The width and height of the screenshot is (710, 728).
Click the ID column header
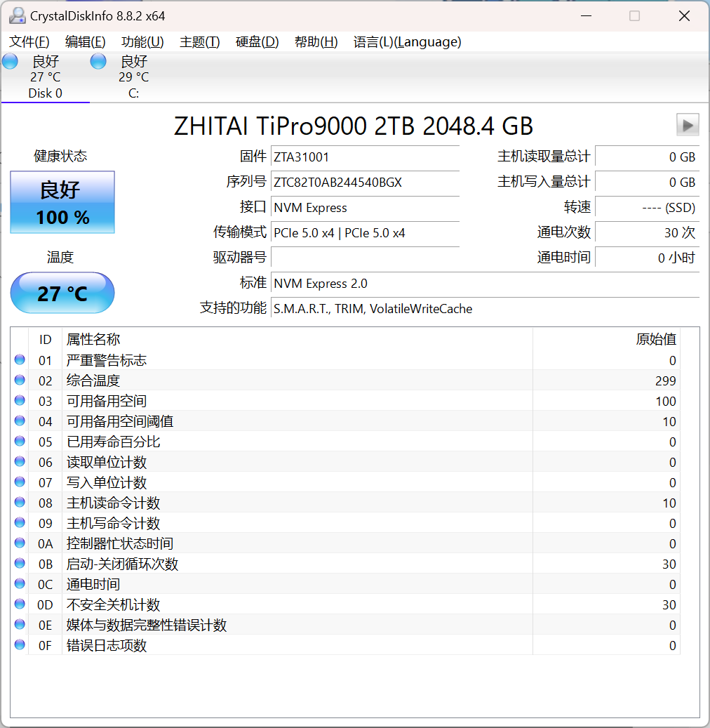click(x=45, y=339)
